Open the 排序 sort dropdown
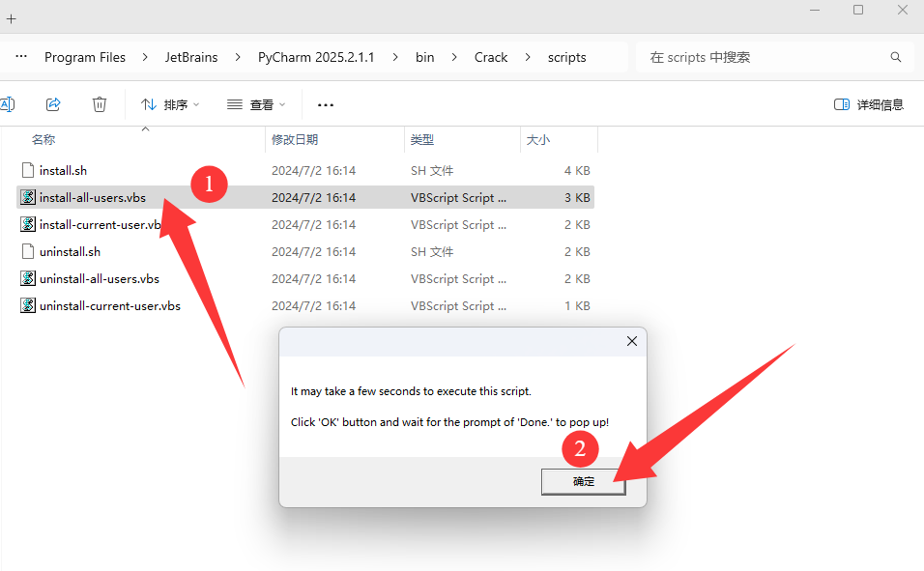The width and height of the screenshot is (924, 571). (170, 105)
